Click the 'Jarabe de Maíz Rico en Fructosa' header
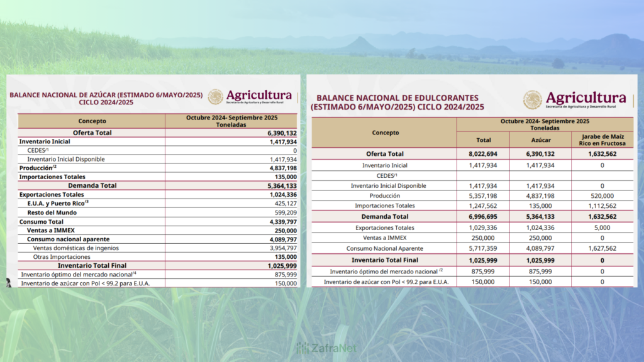Image resolution: width=644 pixels, height=362 pixels. pyautogui.click(x=602, y=140)
